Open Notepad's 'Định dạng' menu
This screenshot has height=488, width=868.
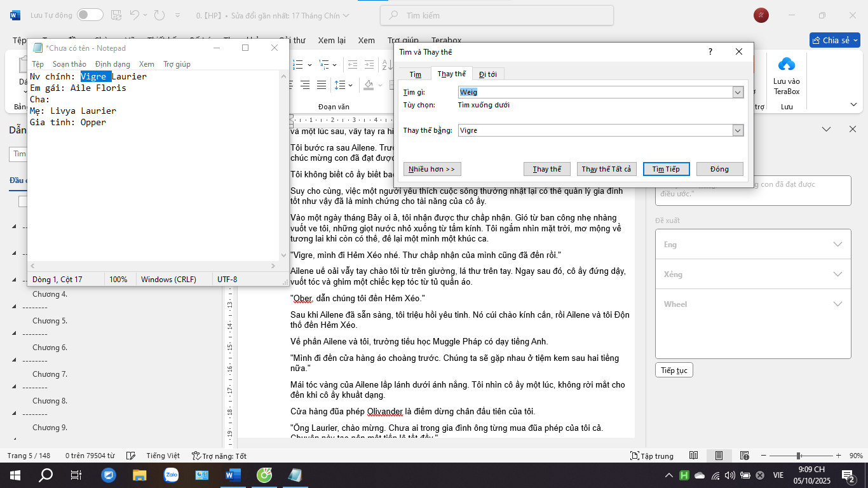click(x=112, y=64)
